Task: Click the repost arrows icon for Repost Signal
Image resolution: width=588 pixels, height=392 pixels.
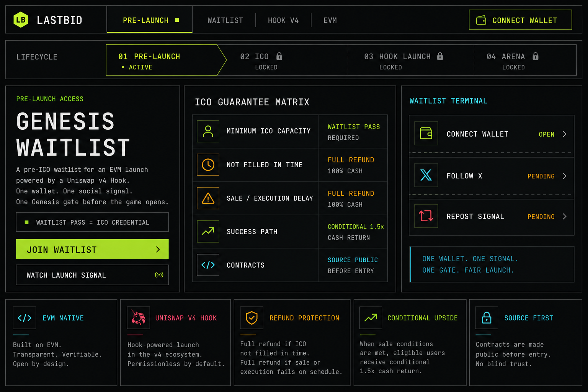Action: (x=426, y=216)
